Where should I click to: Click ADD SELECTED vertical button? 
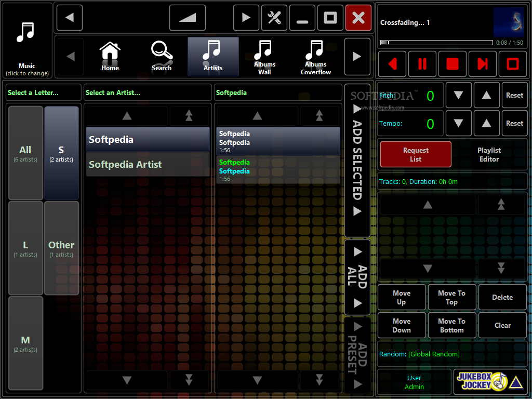[x=357, y=161]
